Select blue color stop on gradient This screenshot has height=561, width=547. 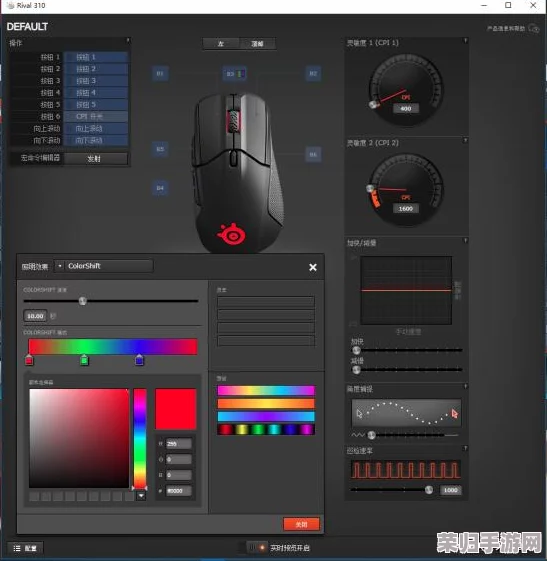click(140, 360)
